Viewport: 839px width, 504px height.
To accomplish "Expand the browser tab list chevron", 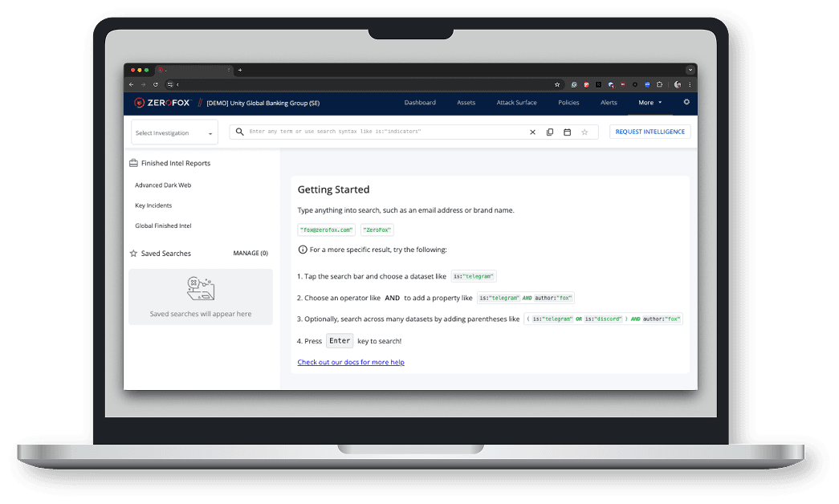I will [x=690, y=70].
